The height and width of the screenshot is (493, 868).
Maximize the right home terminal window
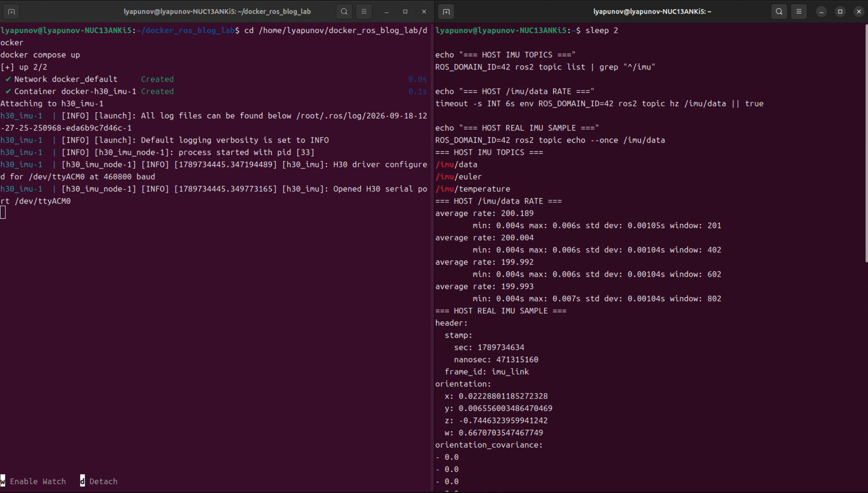840,12
